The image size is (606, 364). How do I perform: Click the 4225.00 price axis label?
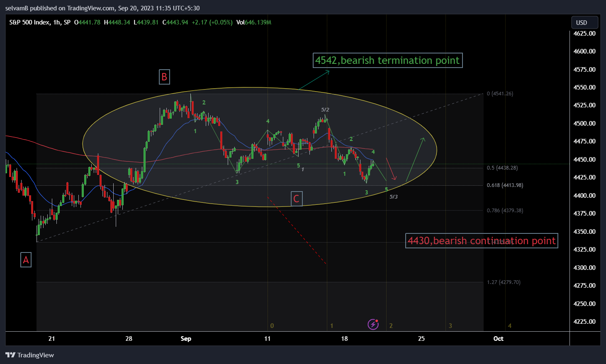584,321
